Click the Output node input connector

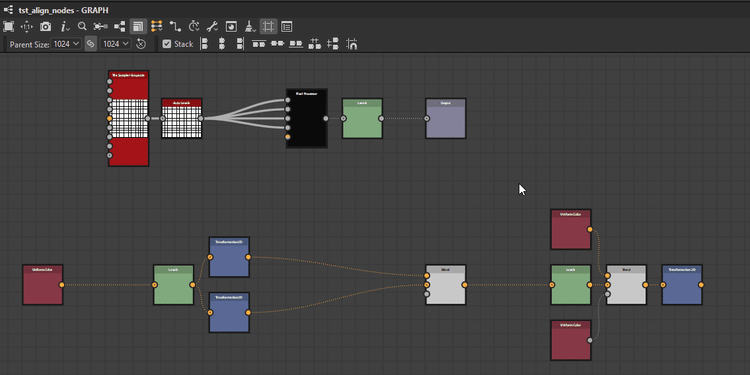[x=427, y=118]
